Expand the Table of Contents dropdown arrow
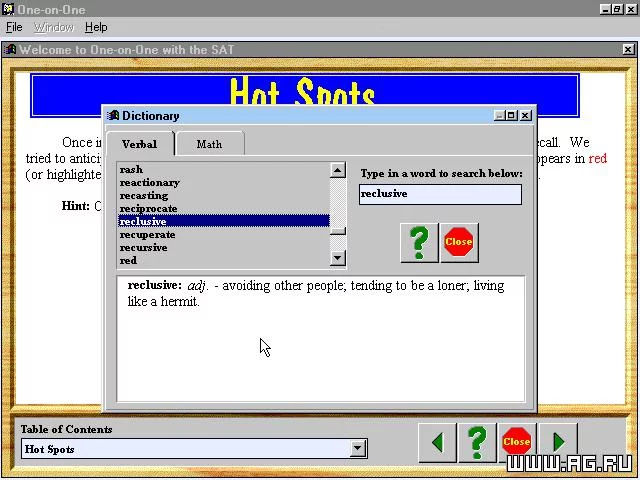 pos(357,449)
